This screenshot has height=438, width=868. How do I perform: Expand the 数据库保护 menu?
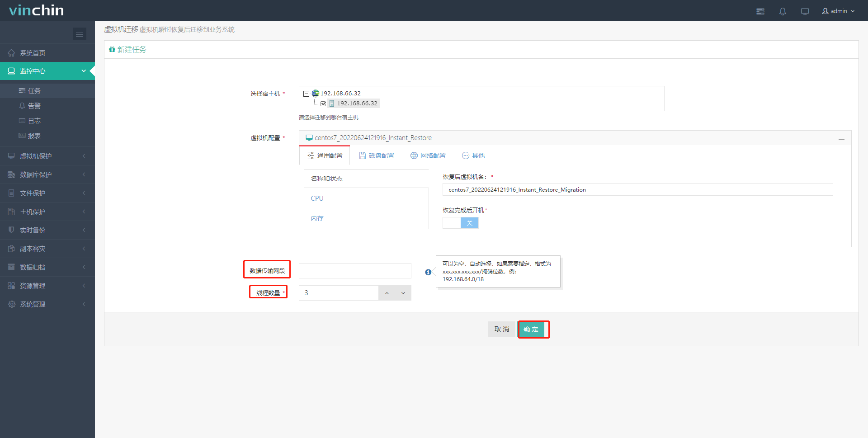click(47, 174)
